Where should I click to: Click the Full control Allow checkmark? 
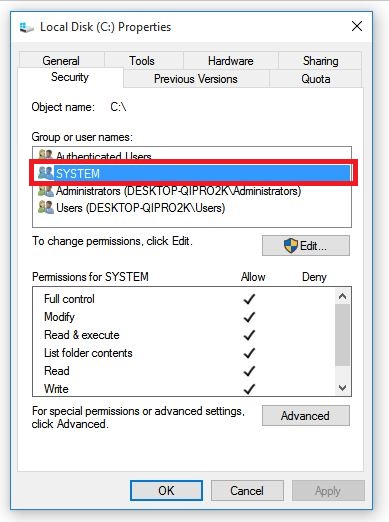[x=249, y=299]
